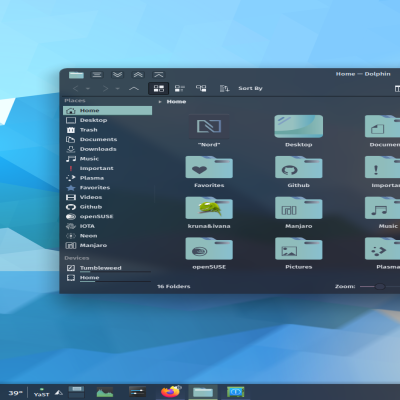Open IOTA in Places sidebar

coord(107,226)
